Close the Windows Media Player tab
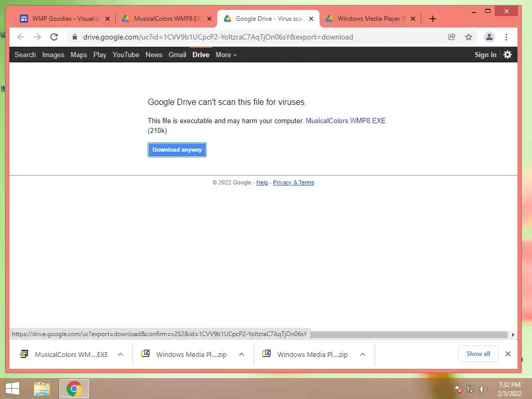The width and height of the screenshot is (532, 399). tap(413, 19)
